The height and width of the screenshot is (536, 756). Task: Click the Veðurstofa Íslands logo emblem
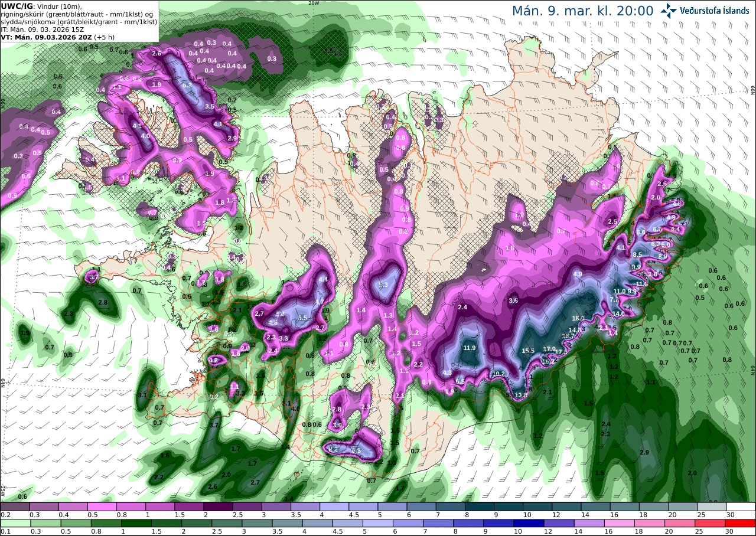click(x=669, y=11)
